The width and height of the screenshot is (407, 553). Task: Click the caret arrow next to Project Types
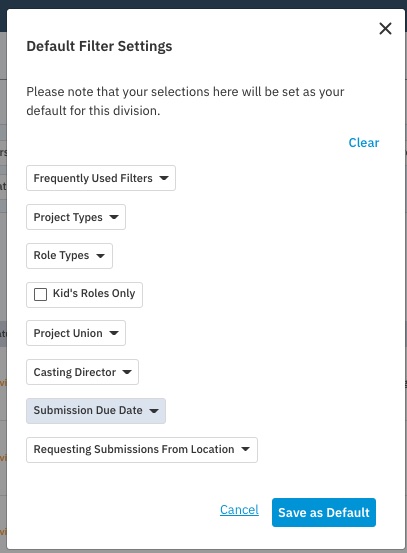pyautogui.click(x=114, y=217)
